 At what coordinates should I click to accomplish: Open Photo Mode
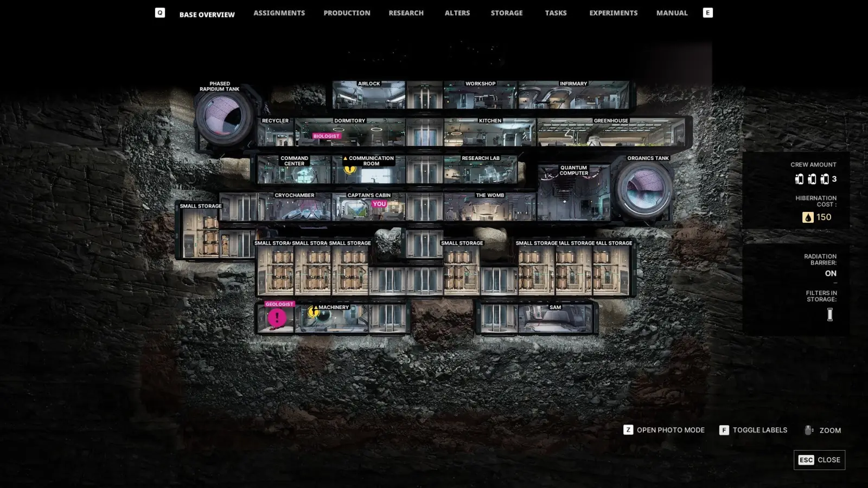[664, 430]
